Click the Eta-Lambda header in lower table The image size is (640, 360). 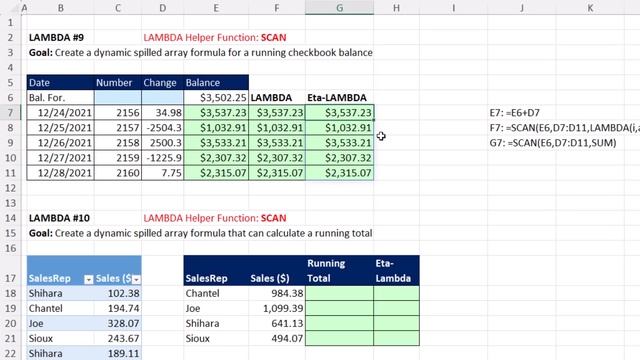[x=396, y=271]
